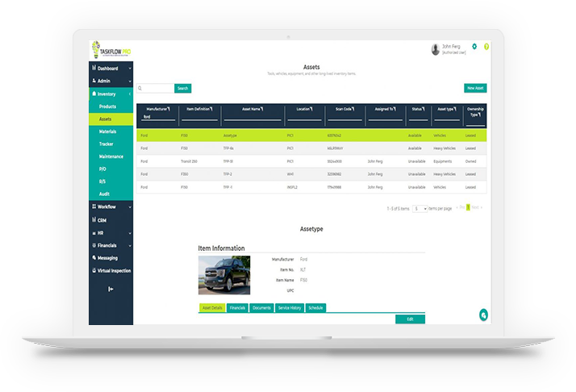Expand the Financials sidebar section
576x392 pixels.
coord(111,245)
